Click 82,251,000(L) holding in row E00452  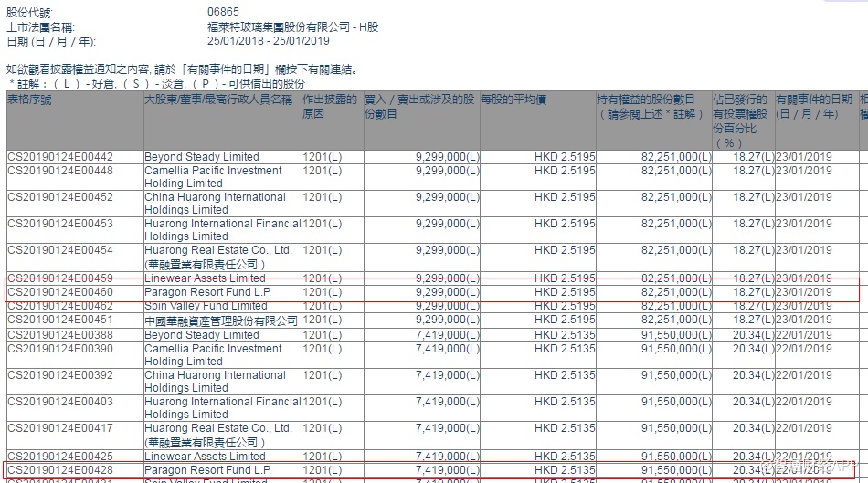pos(676,197)
